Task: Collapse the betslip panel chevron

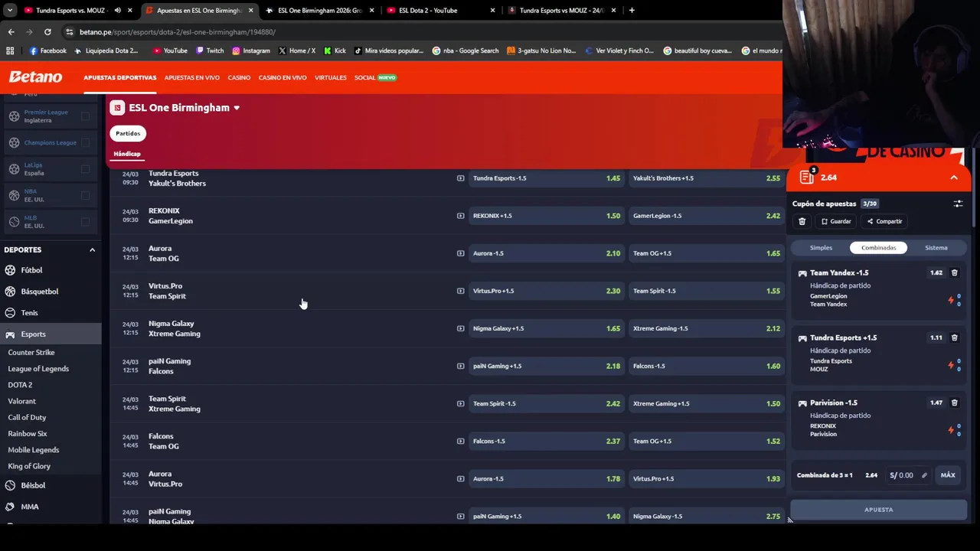Action: 953,178
